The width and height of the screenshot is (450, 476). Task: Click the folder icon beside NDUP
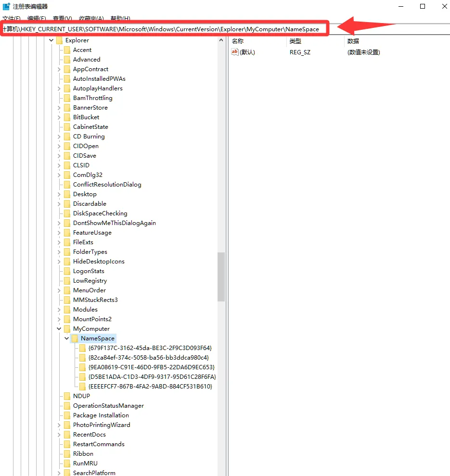tap(67, 396)
